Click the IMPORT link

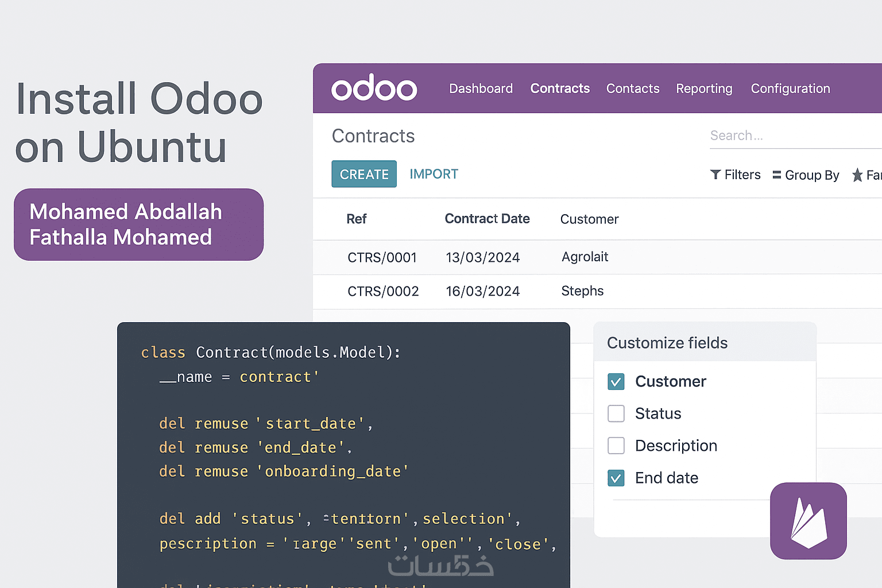coord(434,174)
